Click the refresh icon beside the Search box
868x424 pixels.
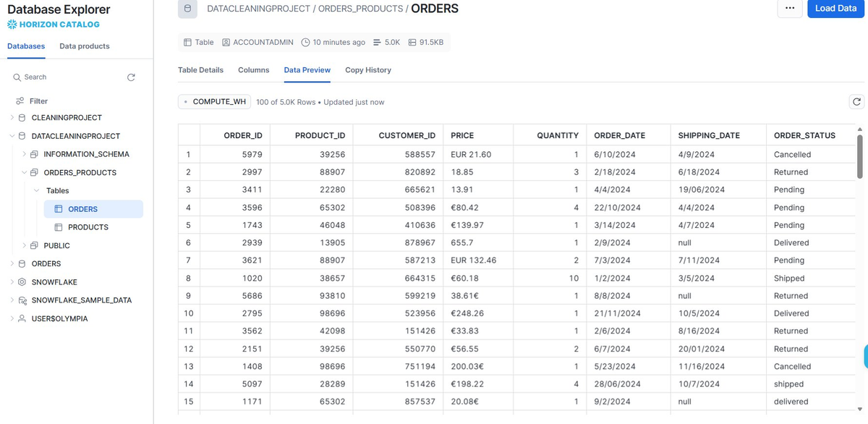[x=131, y=77]
